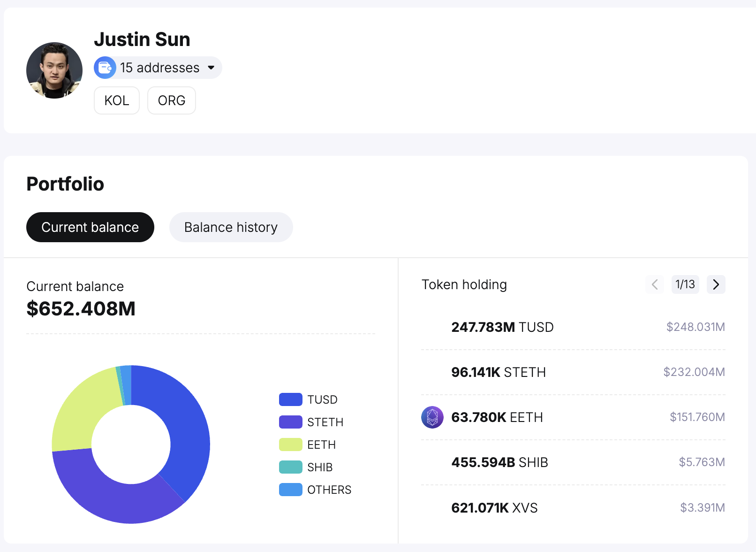Expand the 15 addresses dropdown
This screenshot has height=552, width=756.
coord(159,68)
